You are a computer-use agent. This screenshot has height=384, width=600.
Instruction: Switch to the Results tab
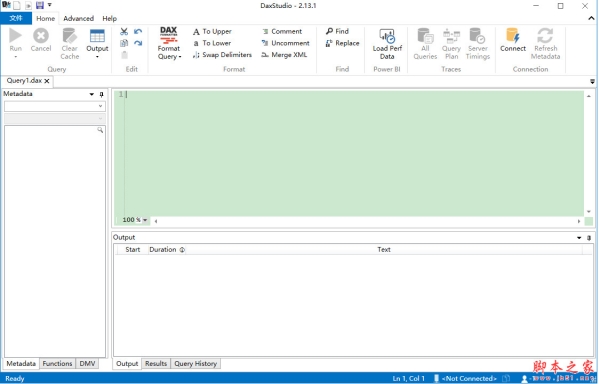[156, 363]
